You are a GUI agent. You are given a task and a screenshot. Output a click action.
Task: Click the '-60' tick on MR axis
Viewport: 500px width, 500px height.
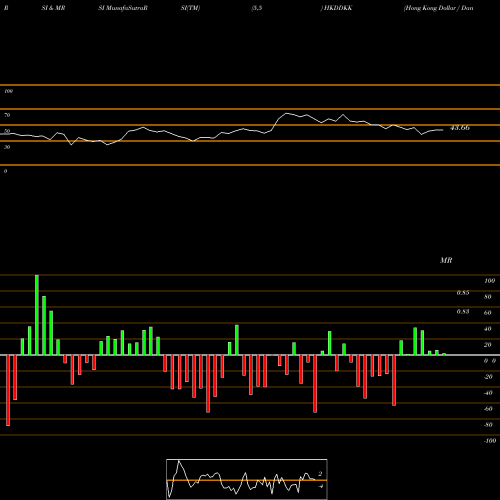(488, 409)
